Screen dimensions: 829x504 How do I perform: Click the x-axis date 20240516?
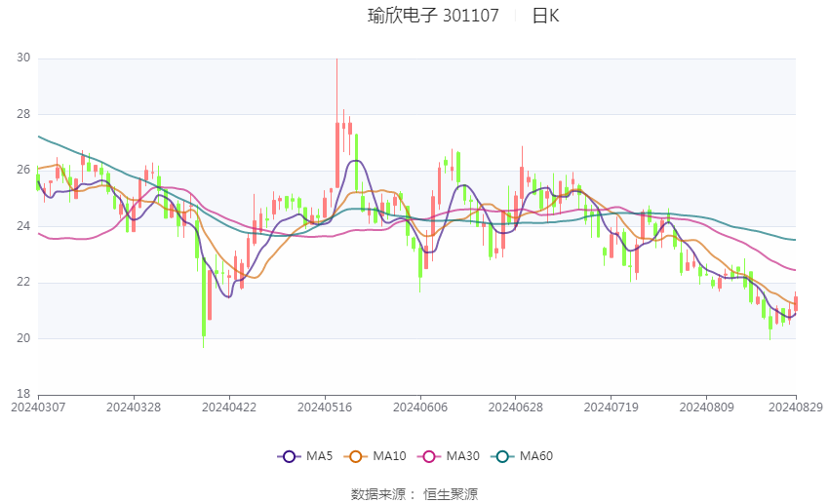[x=325, y=407]
